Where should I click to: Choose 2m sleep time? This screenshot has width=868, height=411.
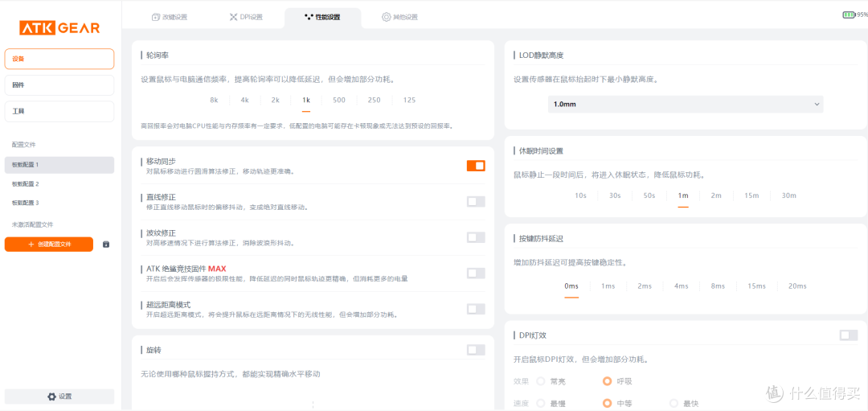[716, 195]
